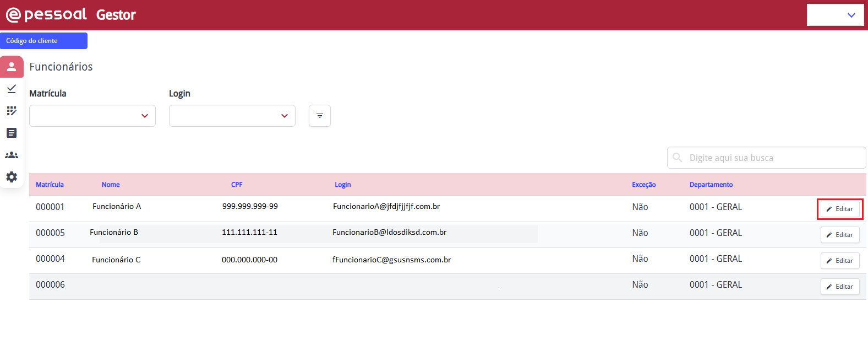Click the Funcionários page heading
The image size is (868, 339).
pyautogui.click(x=61, y=67)
